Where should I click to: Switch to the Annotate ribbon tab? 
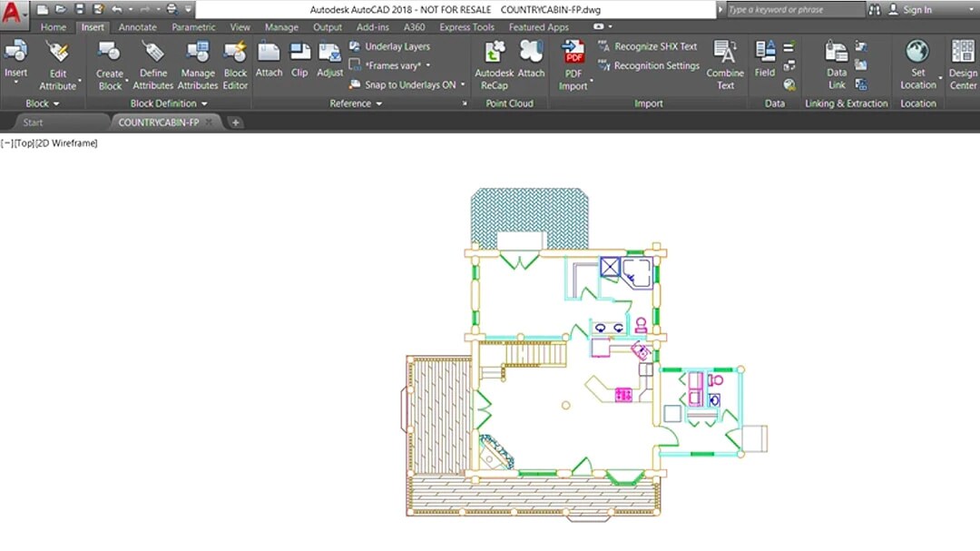click(x=137, y=27)
